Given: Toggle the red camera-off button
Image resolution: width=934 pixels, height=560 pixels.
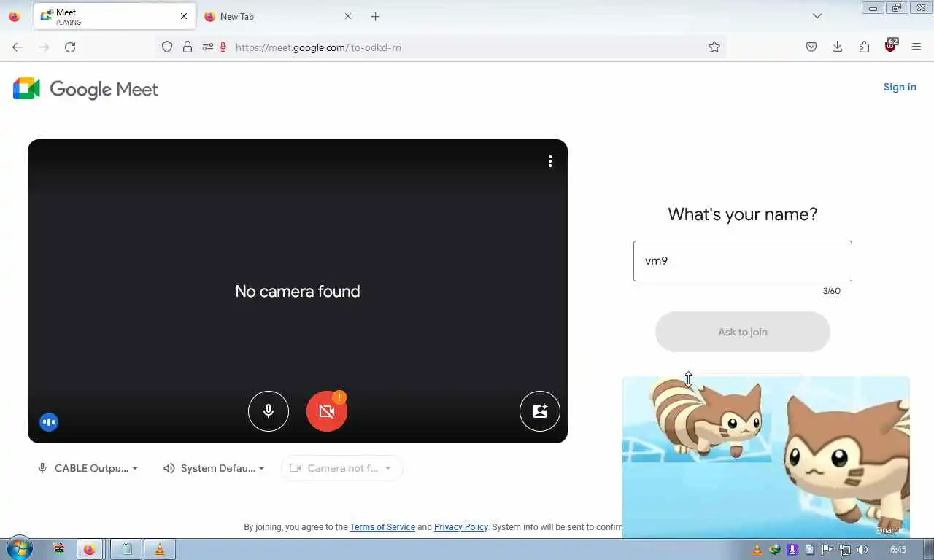Looking at the screenshot, I should click(327, 411).
